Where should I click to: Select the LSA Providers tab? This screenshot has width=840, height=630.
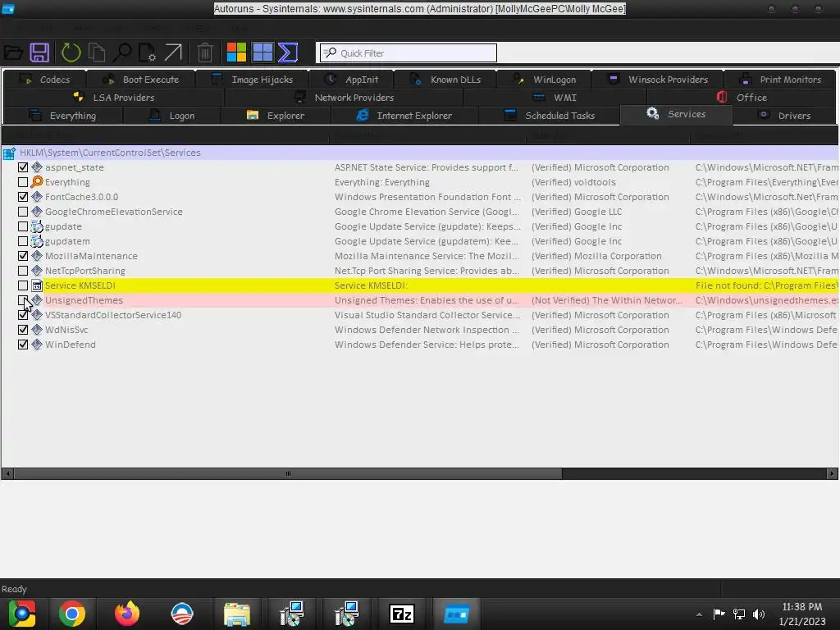pos(114,98)
